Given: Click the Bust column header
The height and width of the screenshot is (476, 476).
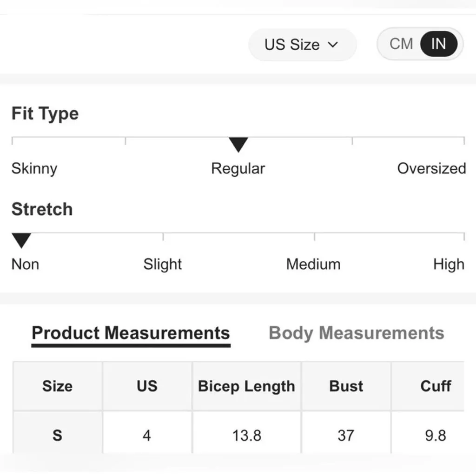Looking at the screenshot, I should coord(346,386).
